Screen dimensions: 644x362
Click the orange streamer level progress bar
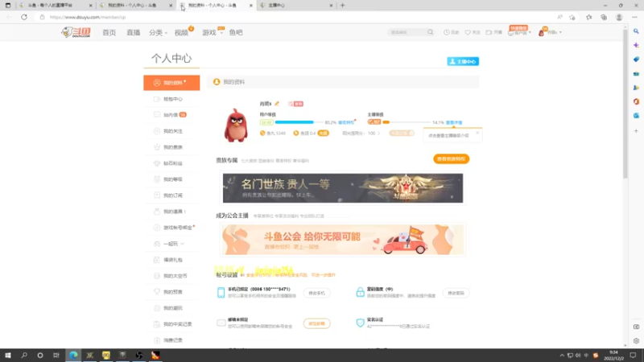click(x=407, y=122)
